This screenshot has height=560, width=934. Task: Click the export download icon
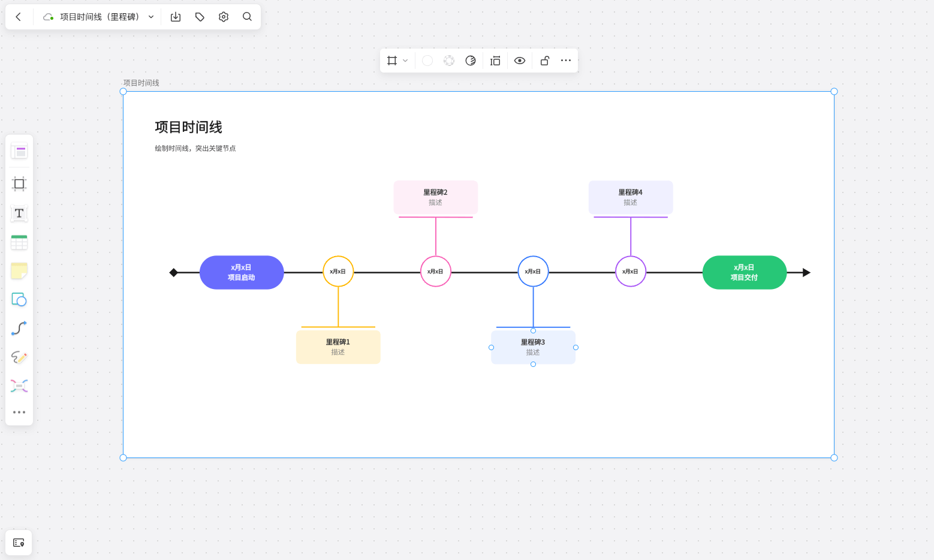click(176, 17)
